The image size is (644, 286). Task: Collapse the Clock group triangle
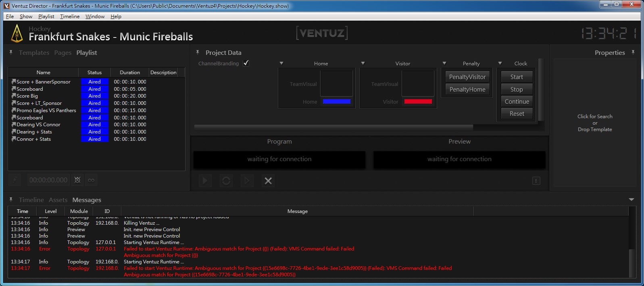pyautogui.click(x=500, y=63)
